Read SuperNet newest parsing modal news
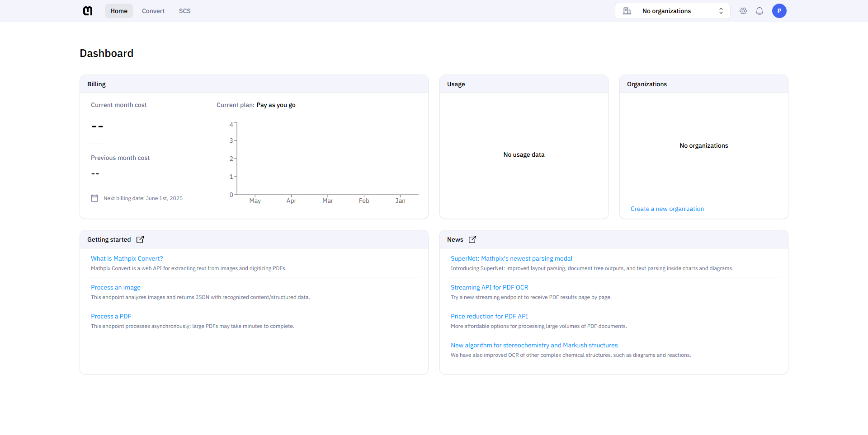 point(511,258)
